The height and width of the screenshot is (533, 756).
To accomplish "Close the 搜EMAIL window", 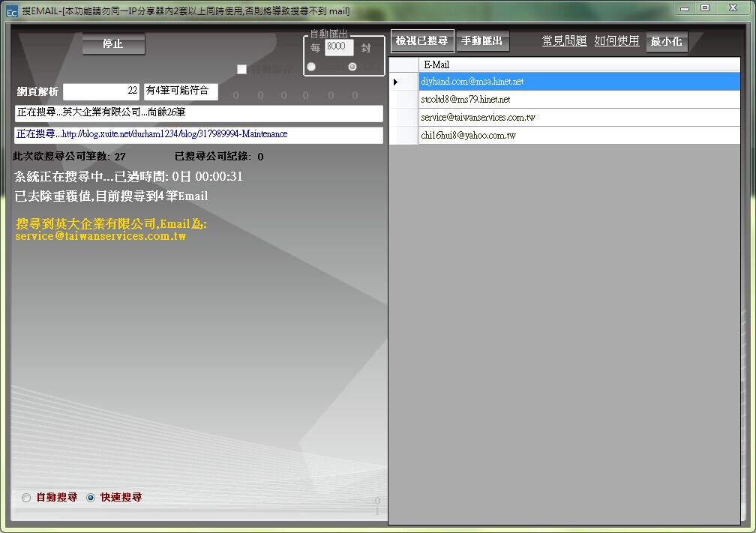I will (x=733, y=7).
